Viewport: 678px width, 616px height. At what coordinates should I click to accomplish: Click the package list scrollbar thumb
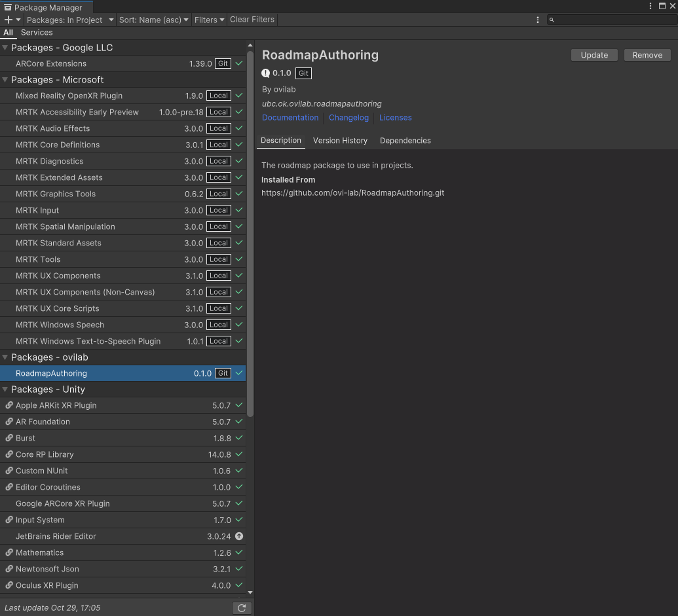pyautogui.click(x=250, y=234)
